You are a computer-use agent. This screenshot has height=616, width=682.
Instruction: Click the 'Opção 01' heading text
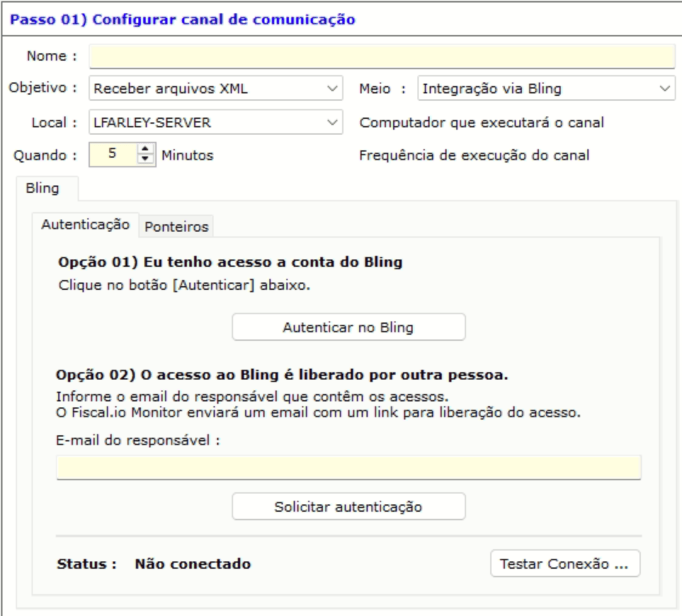tap(231, 262)
